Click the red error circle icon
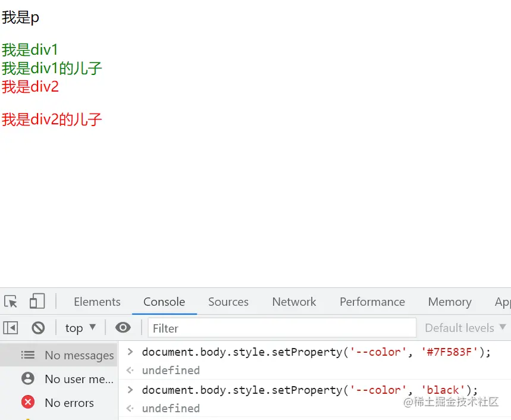Viewport: 511px width, 420px height. 28,402
